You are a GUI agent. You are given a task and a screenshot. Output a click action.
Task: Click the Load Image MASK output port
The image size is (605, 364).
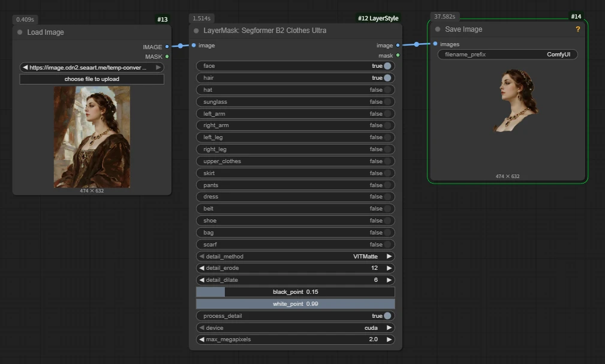pyautogui.click(x=167, y=56)
